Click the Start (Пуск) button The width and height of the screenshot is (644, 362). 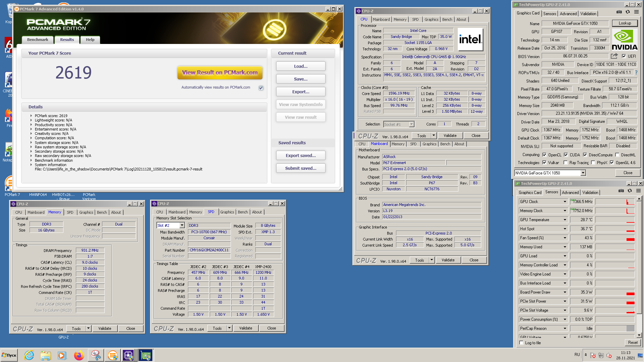(9, 355)
